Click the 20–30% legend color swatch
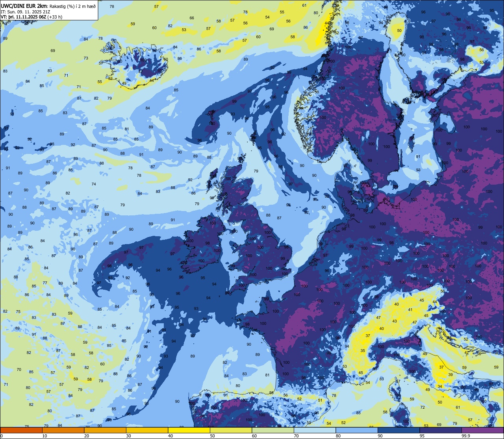 pos(105,430)
